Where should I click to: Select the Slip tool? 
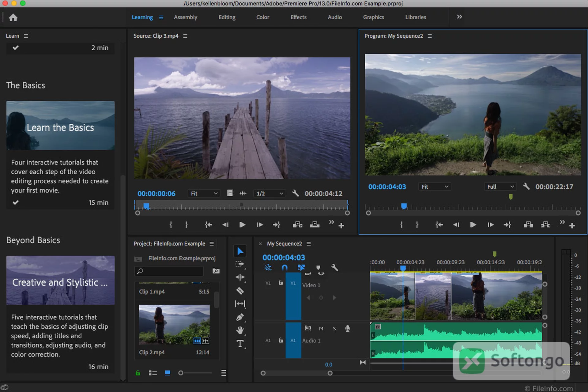(240, 304)
